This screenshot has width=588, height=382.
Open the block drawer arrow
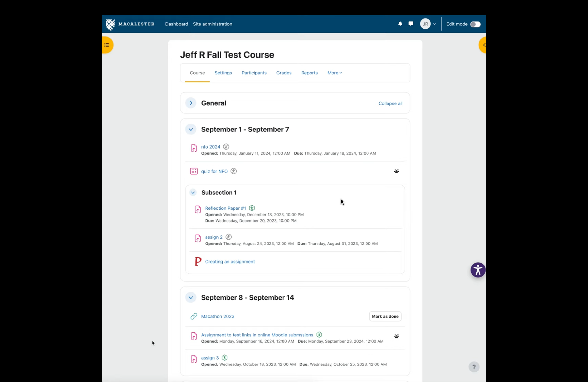tap(484, 45)
